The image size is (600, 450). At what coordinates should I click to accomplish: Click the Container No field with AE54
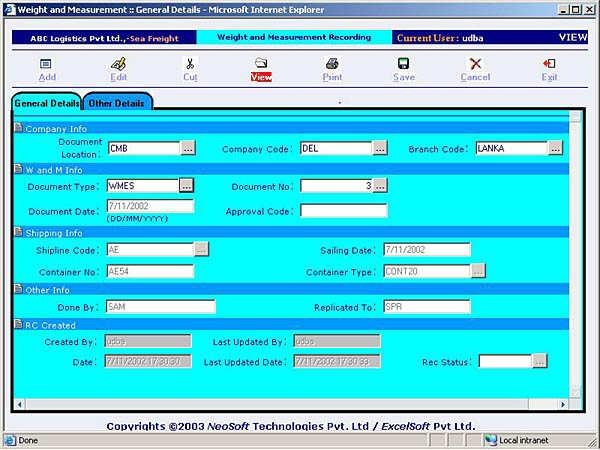pyautogui.click(x=150, y=271)
